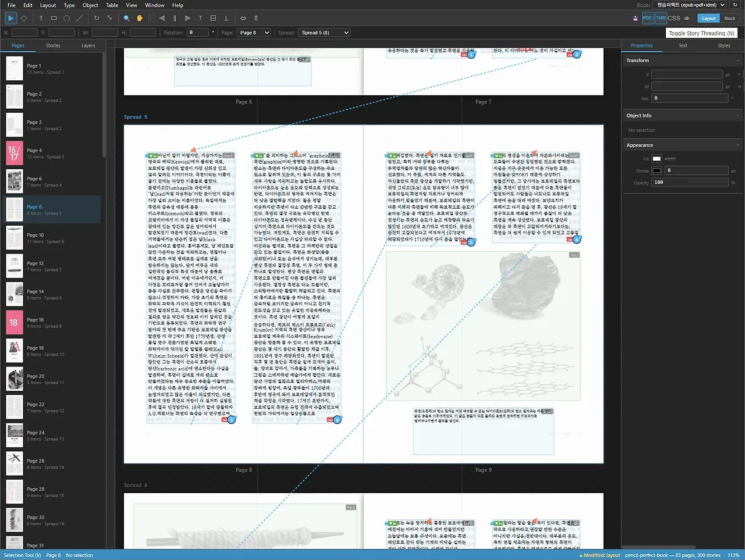Select the Scale arrow tool

tap(109, 18)
